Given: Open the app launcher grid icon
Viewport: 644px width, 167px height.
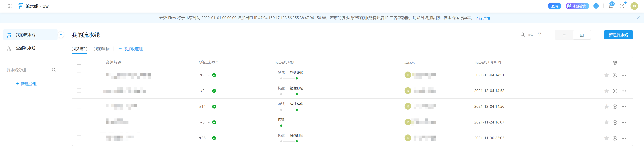Looking at the screenshot, I should coord(10,6).
